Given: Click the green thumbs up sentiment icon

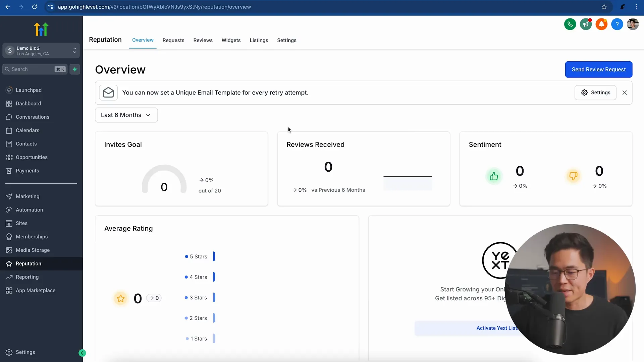Looking at the screenshot, I should (494, 176).
